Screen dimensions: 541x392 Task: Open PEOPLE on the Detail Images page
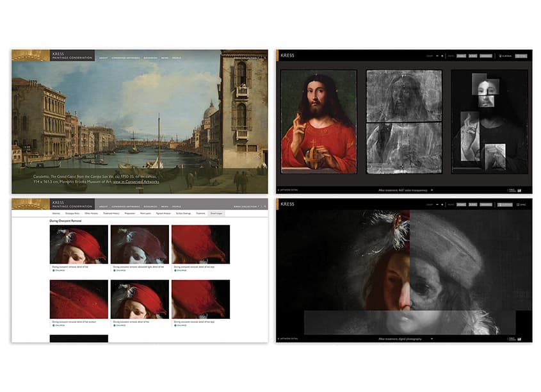tap(176, 207)
